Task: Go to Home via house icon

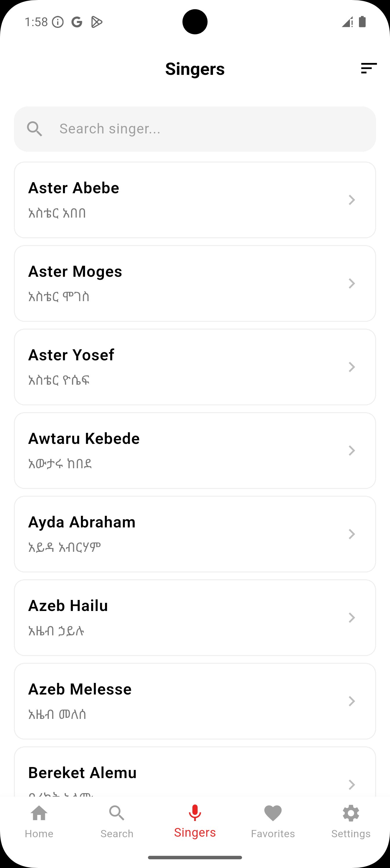Action: coord(39,813)
